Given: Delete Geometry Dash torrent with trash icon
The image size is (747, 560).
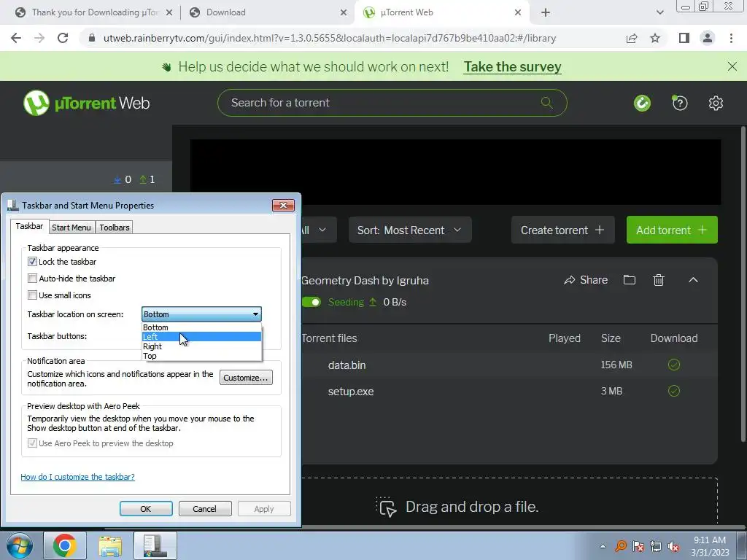Looking at the screenshot, I should point(659,280).
